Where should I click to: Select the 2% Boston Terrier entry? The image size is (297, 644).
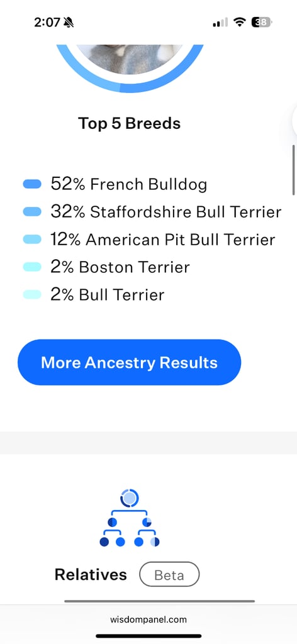tap(120, 267)
